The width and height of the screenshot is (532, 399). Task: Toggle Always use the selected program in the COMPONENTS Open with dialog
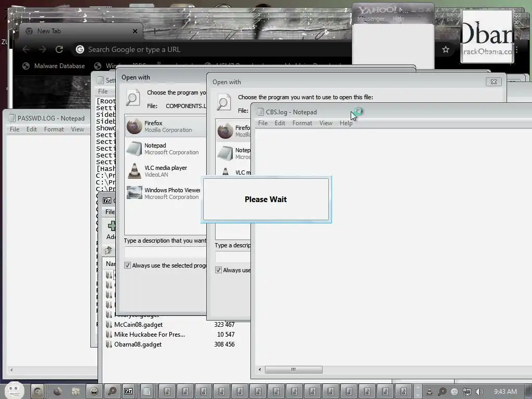[128, 265]
